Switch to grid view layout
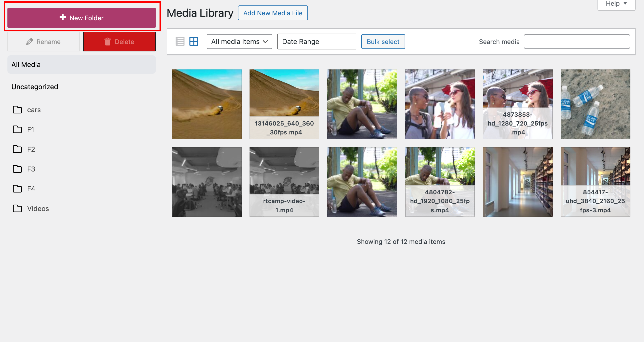The width and height of the screenshot is (644, 342). point(194,41)
